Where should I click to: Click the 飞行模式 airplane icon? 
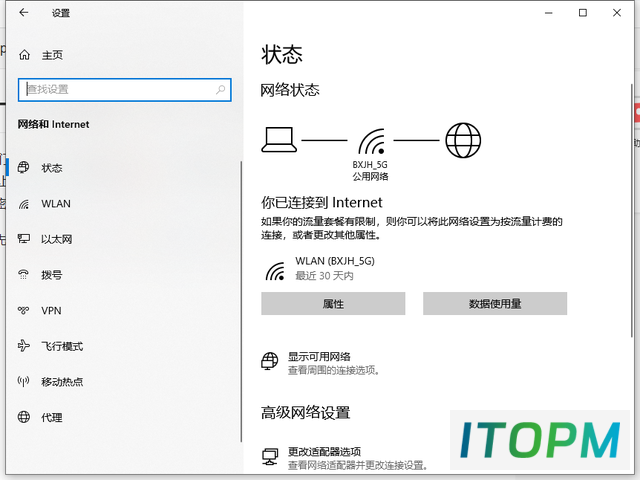pos(24,346)
